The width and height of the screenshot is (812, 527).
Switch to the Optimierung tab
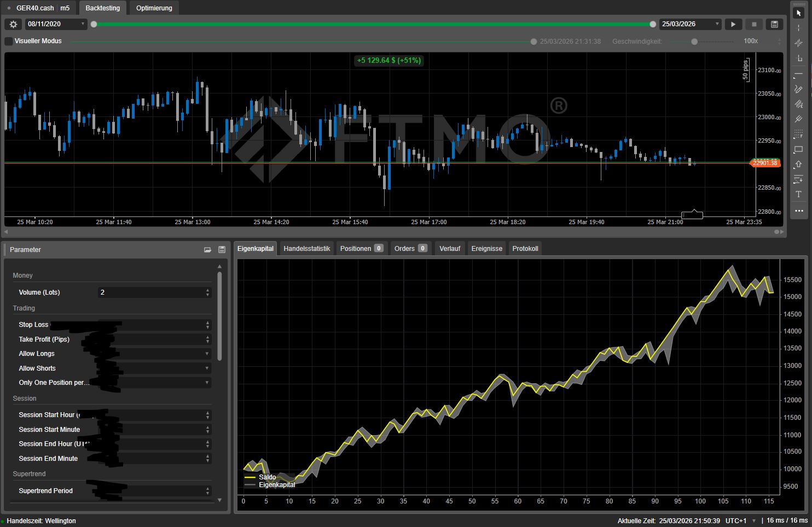pos(154,8)
